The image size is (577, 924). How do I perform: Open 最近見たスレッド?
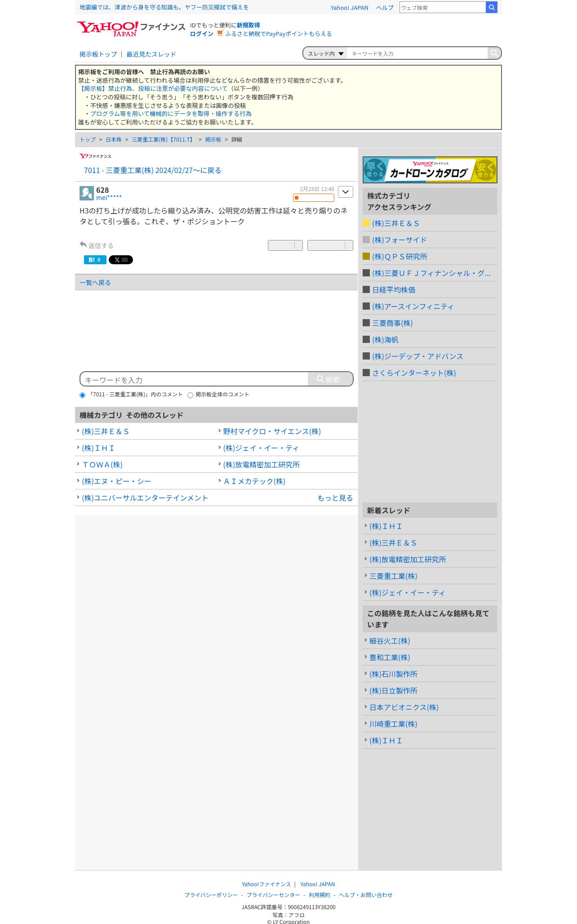[151, 54]
